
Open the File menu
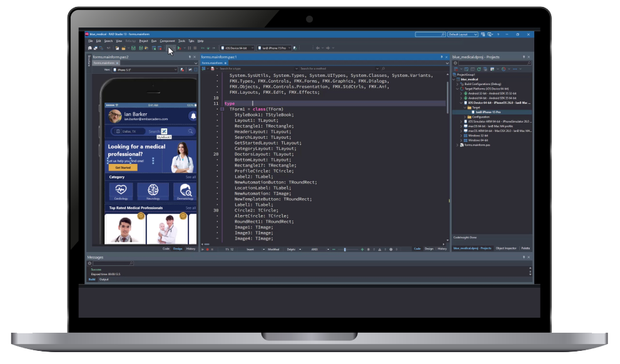91,41
